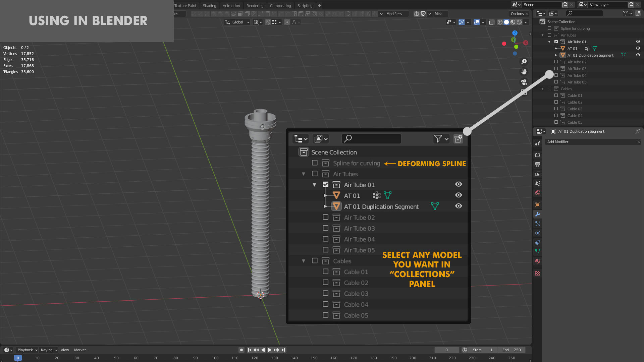Toggle X-ray display in viewport header
The height and width of the screenshot is (362, 644).
pyautogui.click(x=491, y=22)
